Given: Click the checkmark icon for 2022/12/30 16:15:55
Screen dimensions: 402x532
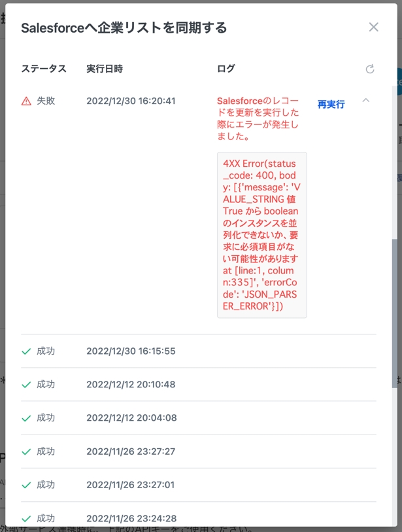Looking at the screenshot, I should tap(26, 351).
